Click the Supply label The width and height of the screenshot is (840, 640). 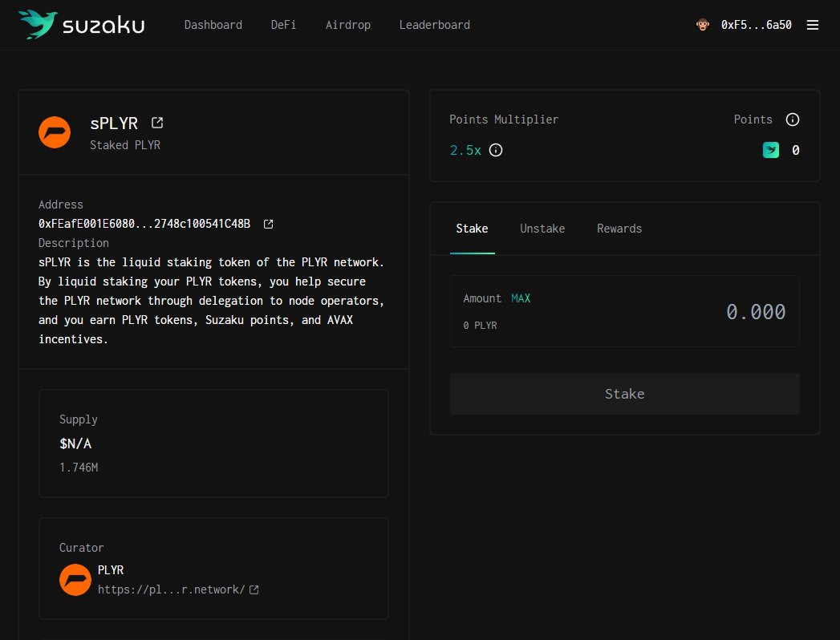(x=78, y=419)
